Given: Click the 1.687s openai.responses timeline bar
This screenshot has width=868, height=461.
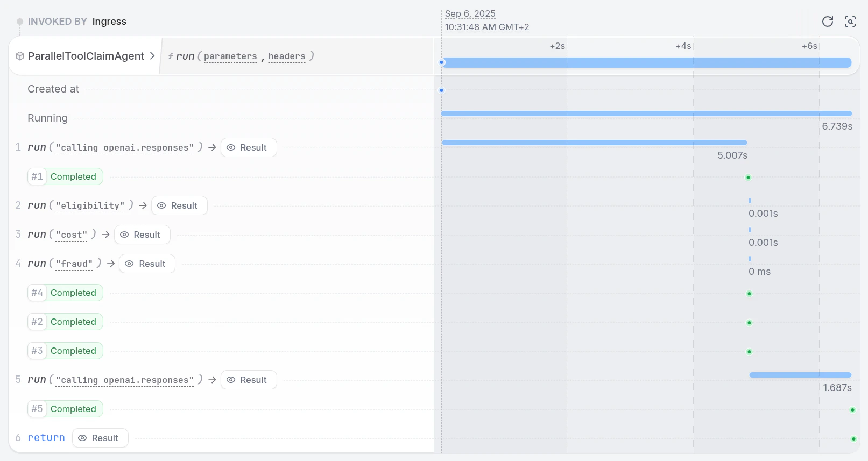Looking at the screenshot, I should click(800, 375).
